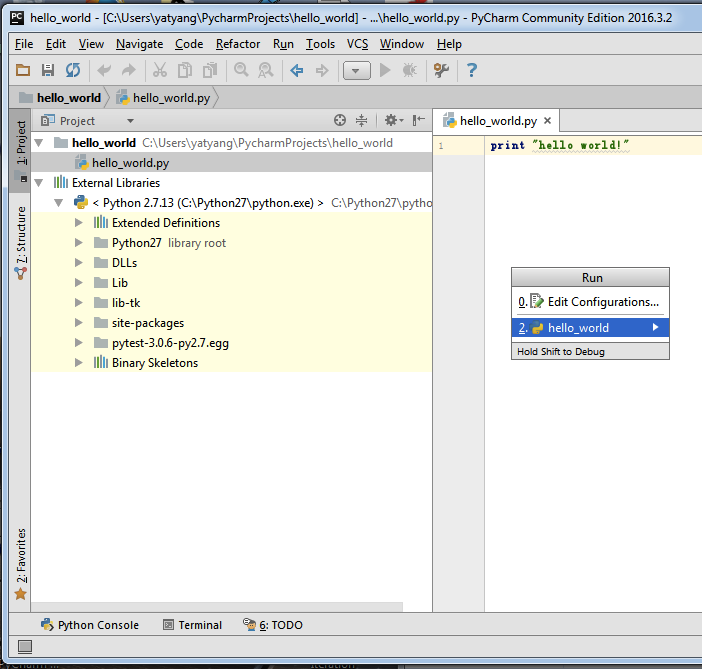This screenshot has height=669, width=702.
Task: Open the Terminal tool window
Action: click(193, 625)
